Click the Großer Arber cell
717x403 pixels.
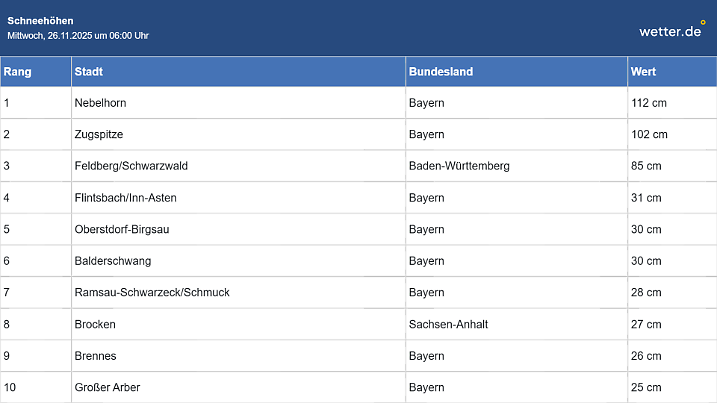pos(109,387)
